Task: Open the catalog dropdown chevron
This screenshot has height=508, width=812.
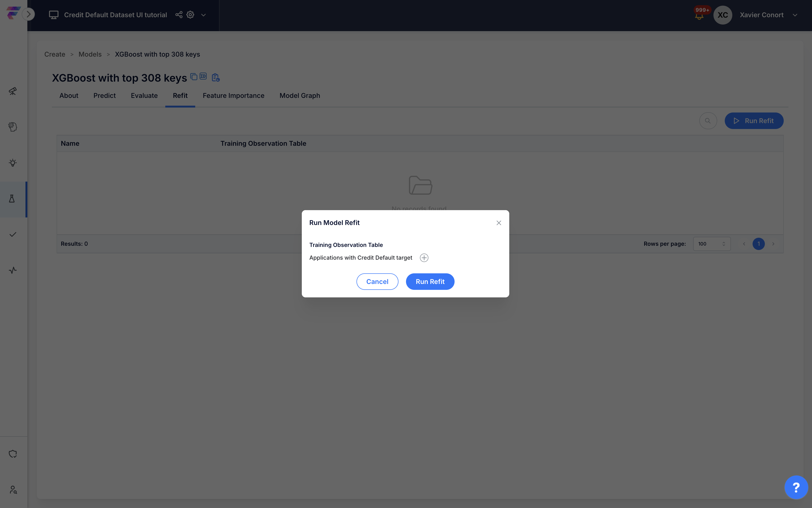Action: click(203, 15)
